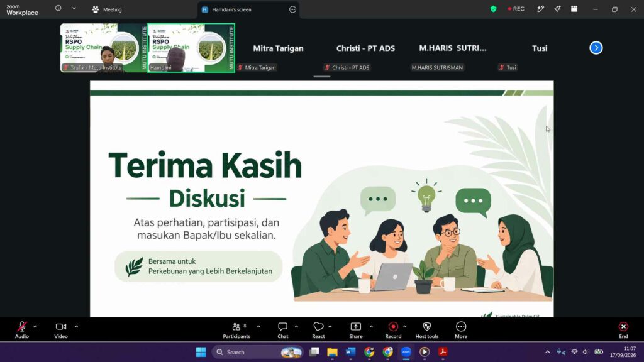This screenshot has height=362, width=644.
Task: Click the REC recording indicator
Action: 516,9
